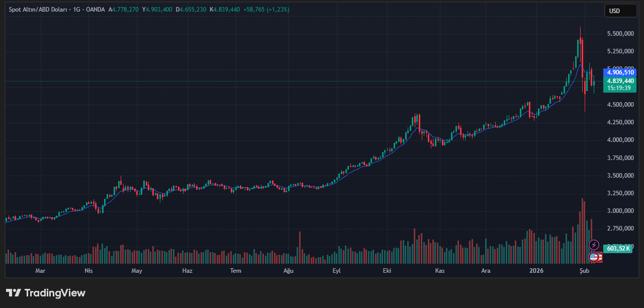Click the 1G interval label in legend
The image size is (644, 308).
(76, 10)
